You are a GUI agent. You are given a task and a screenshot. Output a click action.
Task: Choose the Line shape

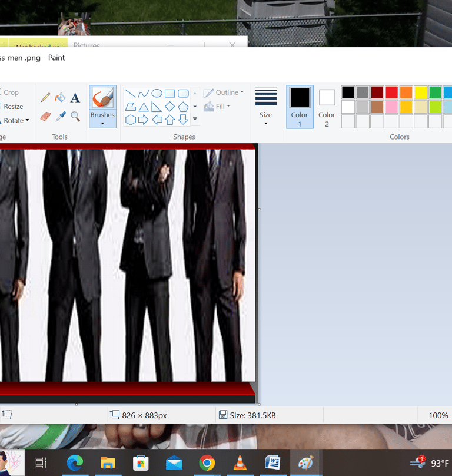131,94
